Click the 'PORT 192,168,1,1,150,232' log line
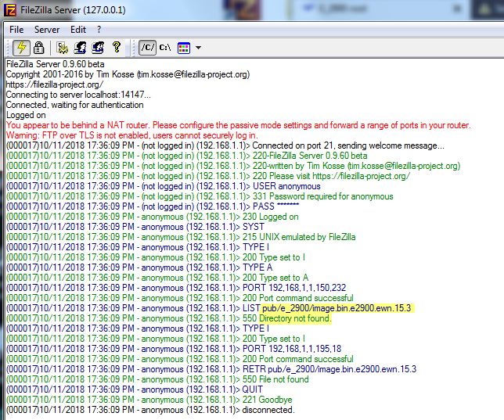Screen dimensions: 504x420 click(x=176, y=288)
